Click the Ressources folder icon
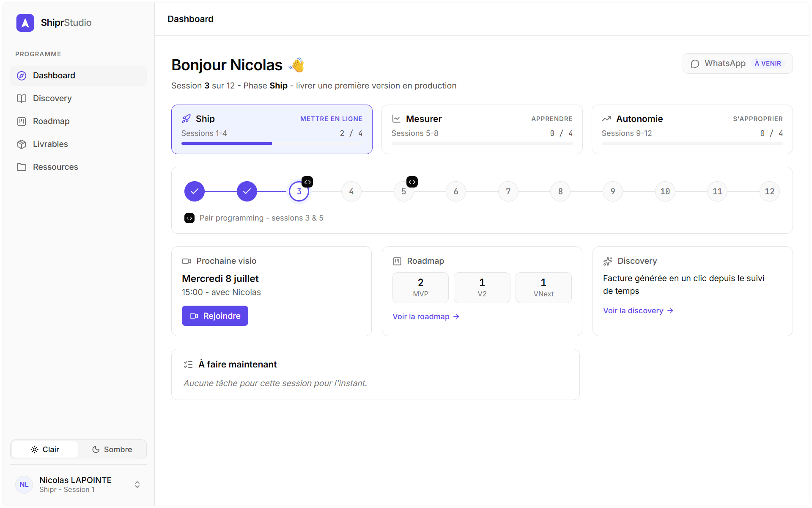Viewport: 812px width, 508px height. tap(22, 167)
